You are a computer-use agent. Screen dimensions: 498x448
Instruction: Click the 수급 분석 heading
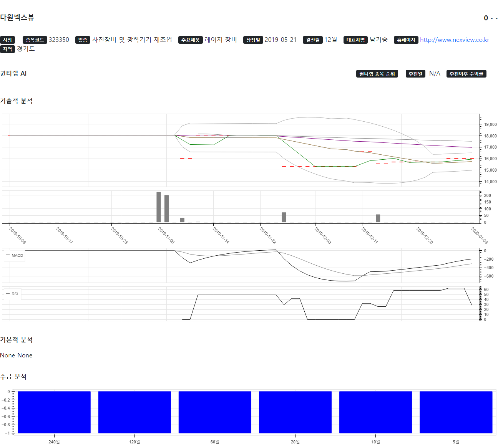(13, 377)
